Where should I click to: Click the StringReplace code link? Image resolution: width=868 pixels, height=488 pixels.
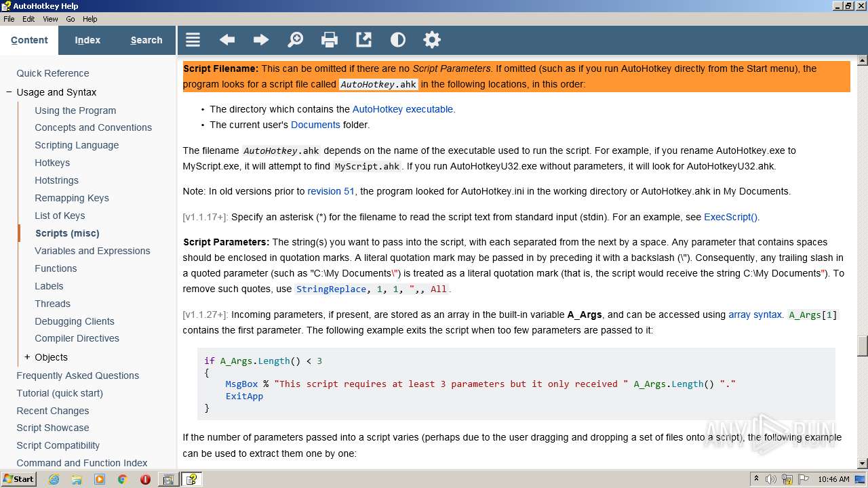(x=332, y=289)
